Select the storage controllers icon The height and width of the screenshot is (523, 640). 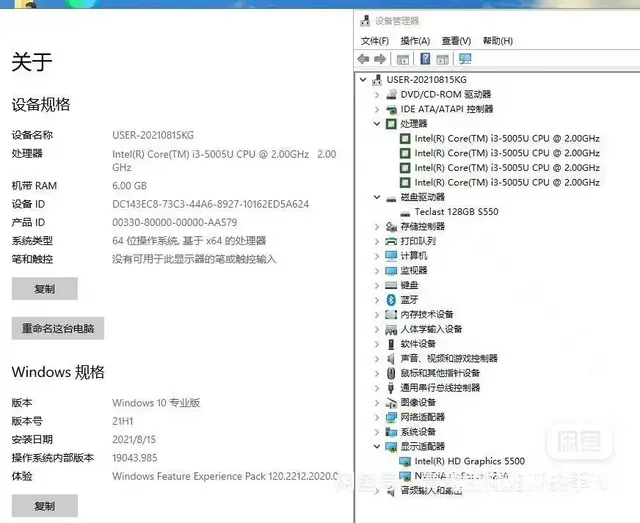tap(391, 227)
